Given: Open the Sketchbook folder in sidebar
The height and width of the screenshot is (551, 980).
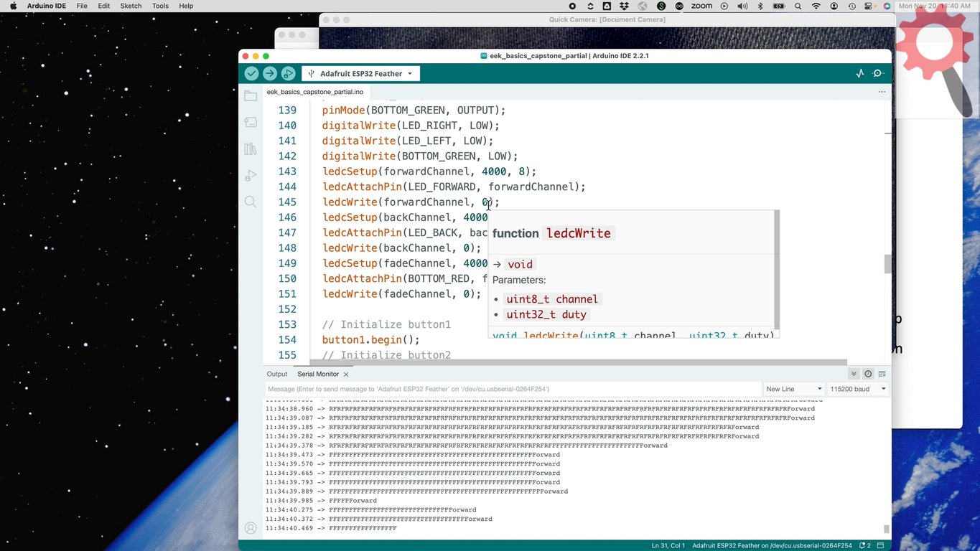Looking at the screenshot, I should pyautogui.click(x=250, y=96).
